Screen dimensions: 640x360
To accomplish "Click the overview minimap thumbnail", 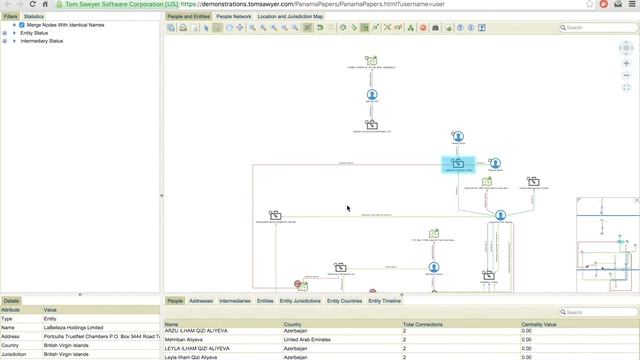I will point(608,245).
